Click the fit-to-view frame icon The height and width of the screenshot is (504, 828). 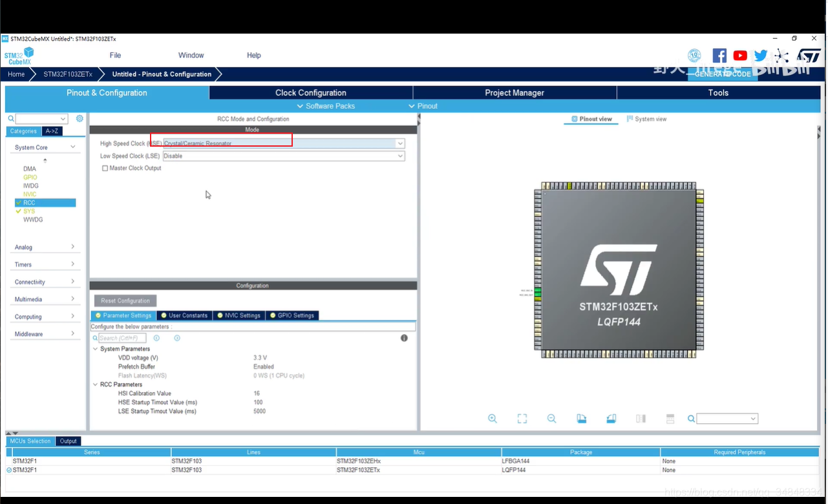pos(522,419)
